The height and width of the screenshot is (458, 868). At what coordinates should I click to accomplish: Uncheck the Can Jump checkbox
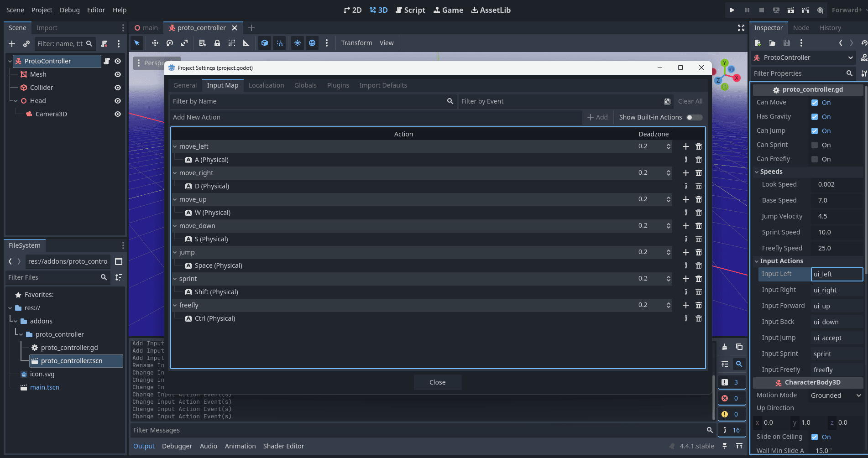click(815, 131)
